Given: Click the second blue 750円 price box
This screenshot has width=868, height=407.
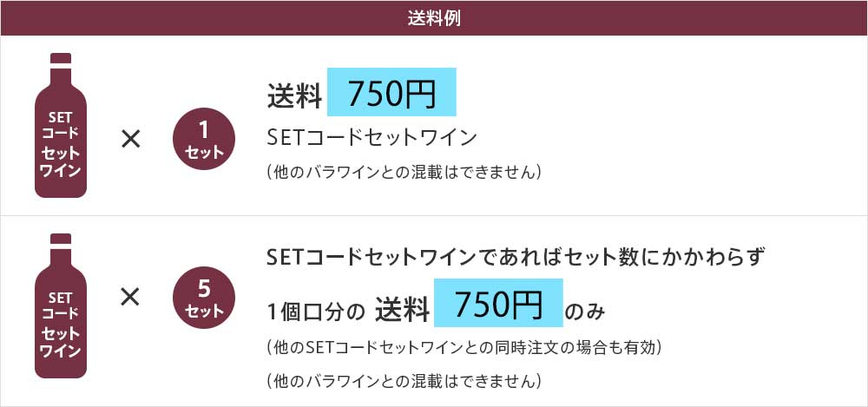Looking at the screenshot, I should click(x=498, y=303).
